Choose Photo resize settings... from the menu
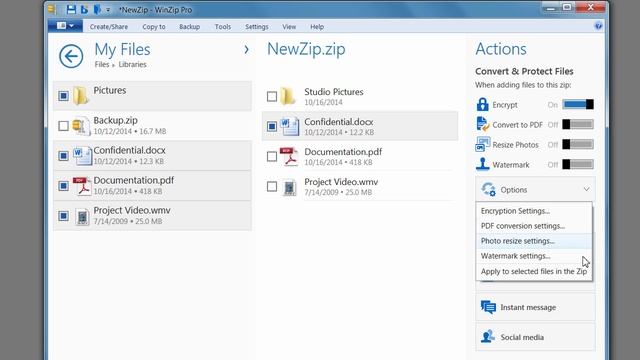640x360 pixels. [534, 241]
